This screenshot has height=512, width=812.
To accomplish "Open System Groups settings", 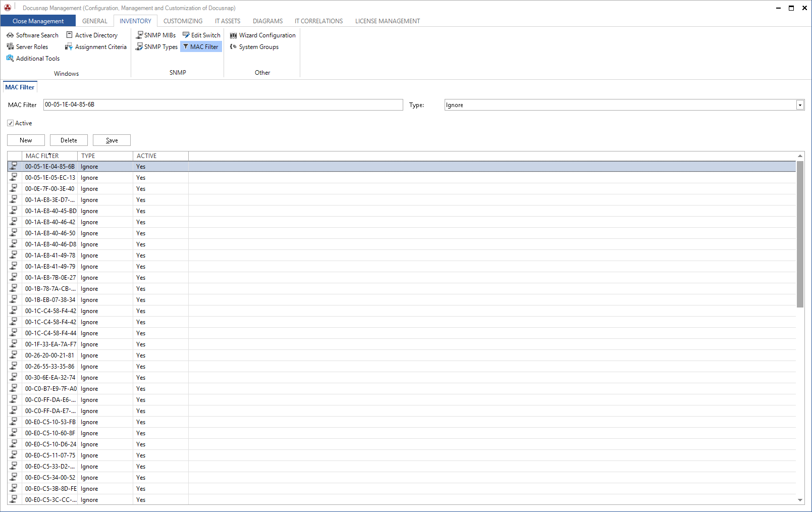I will [254, 47].
